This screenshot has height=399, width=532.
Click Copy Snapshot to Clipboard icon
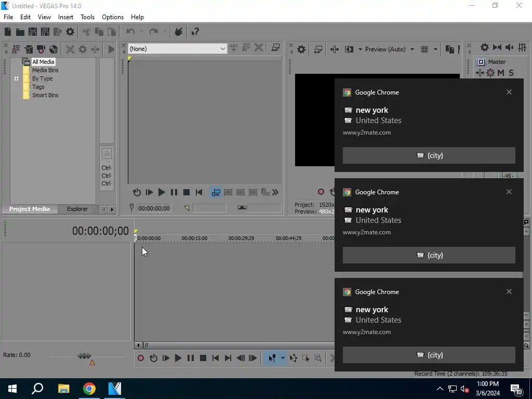click(x=449, y=49)
